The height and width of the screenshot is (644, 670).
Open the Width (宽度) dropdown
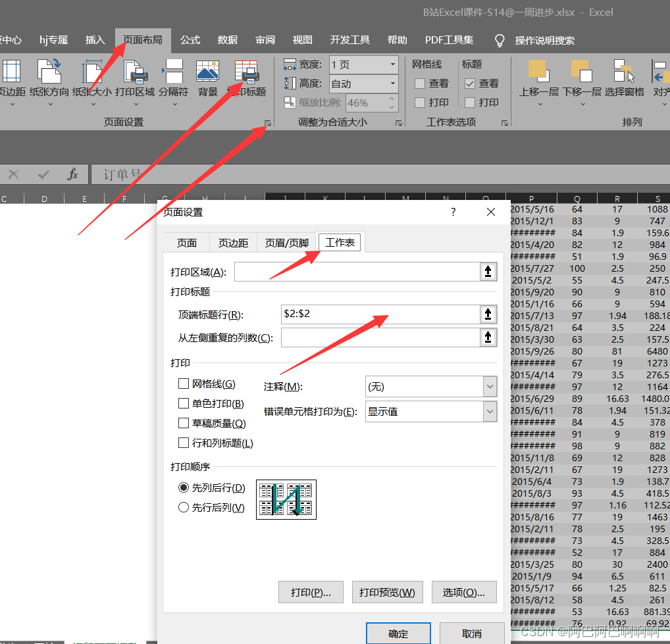(393, 64)
